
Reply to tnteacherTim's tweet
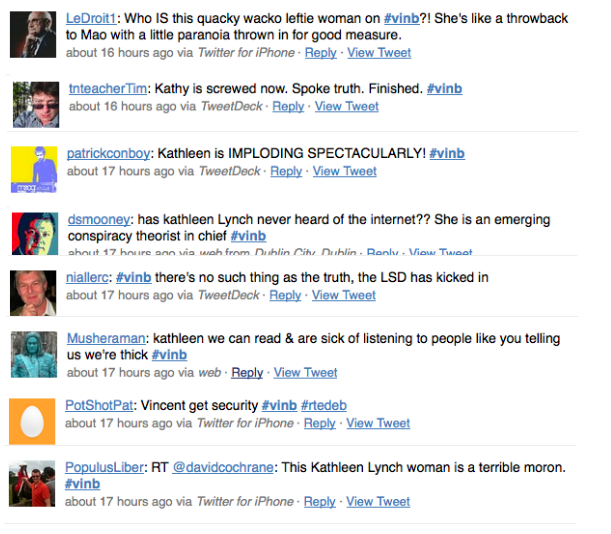click(x=288, y=106)
